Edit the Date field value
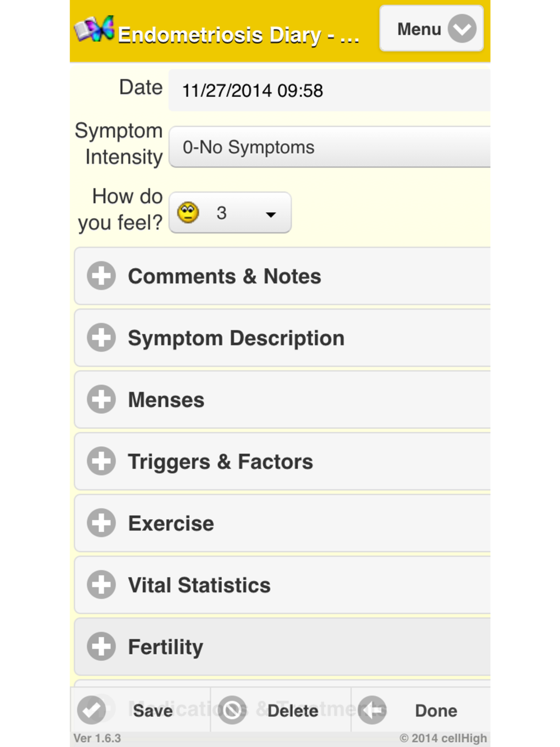560x747 pixels. [x=329, y=91]
